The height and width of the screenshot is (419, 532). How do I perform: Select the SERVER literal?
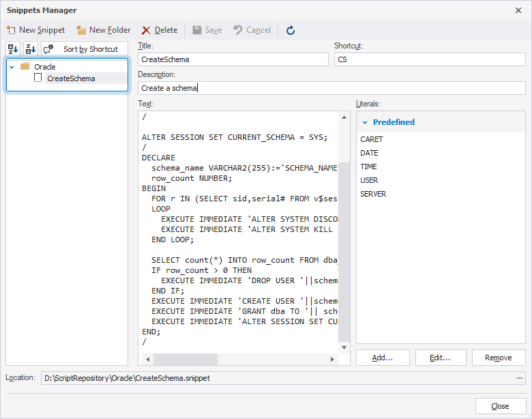373,194
